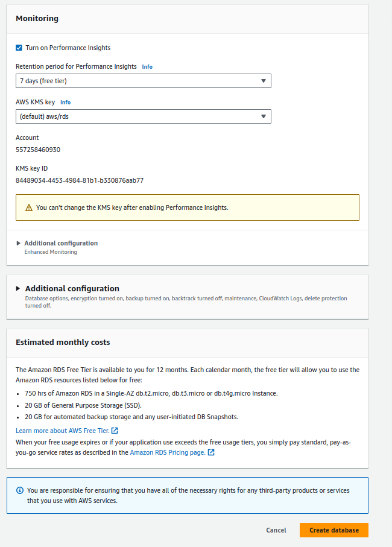
Task: Click the KMS key ID value text
Action: pos(80,180)
